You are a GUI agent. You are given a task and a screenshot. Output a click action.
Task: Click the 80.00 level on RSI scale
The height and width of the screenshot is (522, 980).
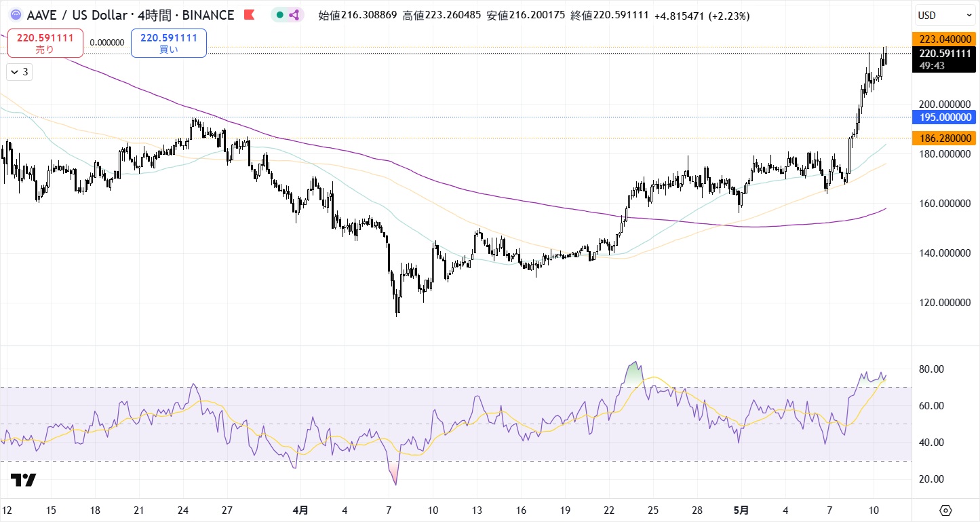(x=930, y=369)
